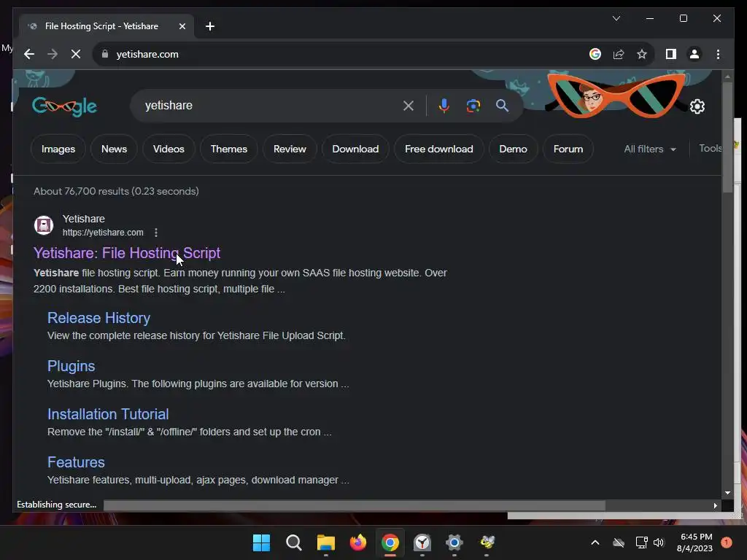Viewport: 747px width, 560px height.
Task: Select the Demo filter chip
Action: click(x=513, y=149)
